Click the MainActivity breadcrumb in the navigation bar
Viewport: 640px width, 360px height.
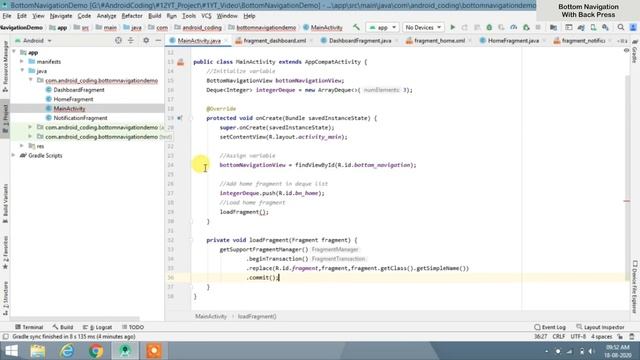(x=323, y=28)
